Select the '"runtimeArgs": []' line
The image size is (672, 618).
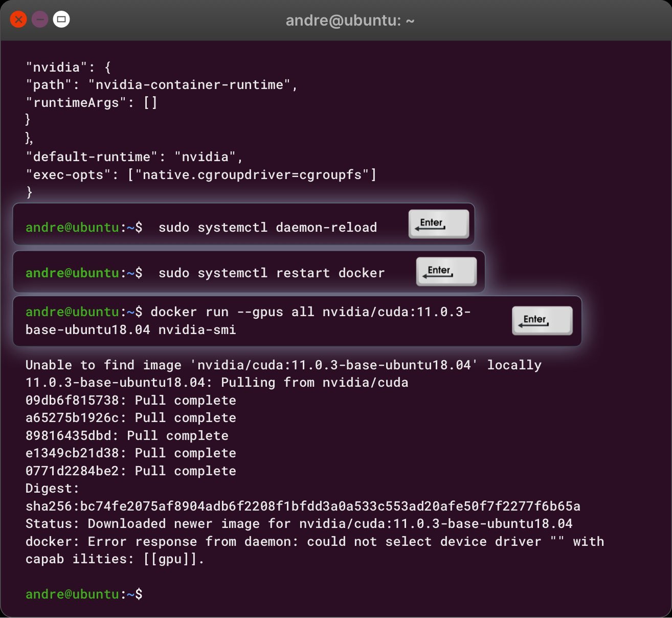[92, 102]
